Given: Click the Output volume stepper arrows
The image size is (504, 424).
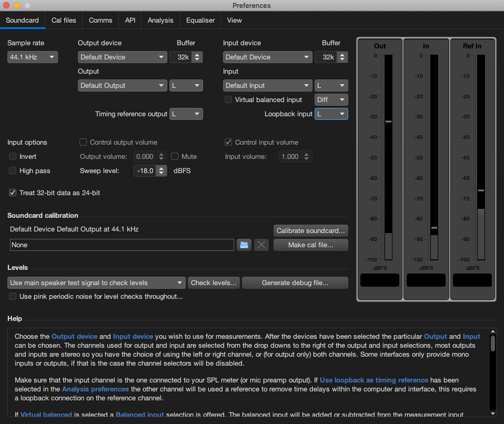Looking at the screenshot, I should (161, 156).
